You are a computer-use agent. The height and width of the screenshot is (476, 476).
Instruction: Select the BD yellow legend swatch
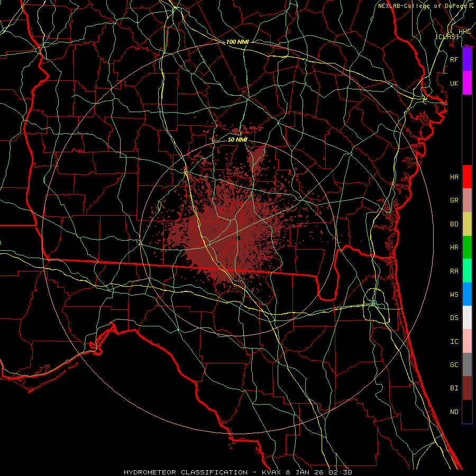[x=467, y=224]
